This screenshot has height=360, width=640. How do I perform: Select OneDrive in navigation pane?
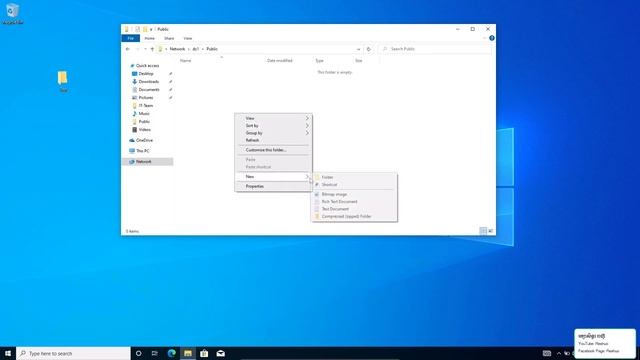tap(144, 140)
